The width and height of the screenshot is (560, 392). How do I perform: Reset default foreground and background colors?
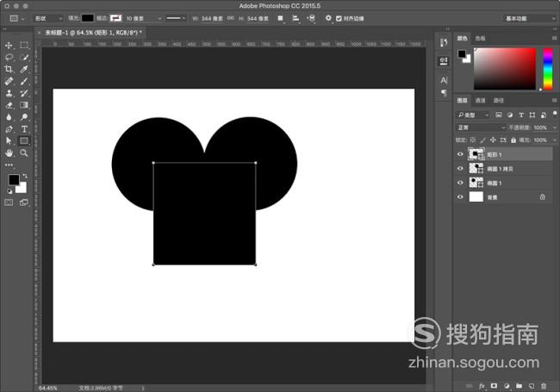click(9, 191)
